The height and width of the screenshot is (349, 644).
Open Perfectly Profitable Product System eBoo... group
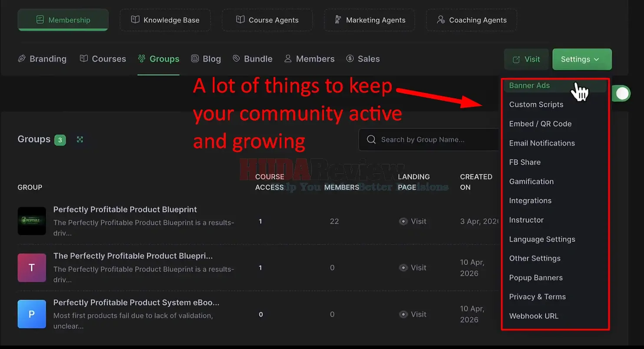pos(136,303)
